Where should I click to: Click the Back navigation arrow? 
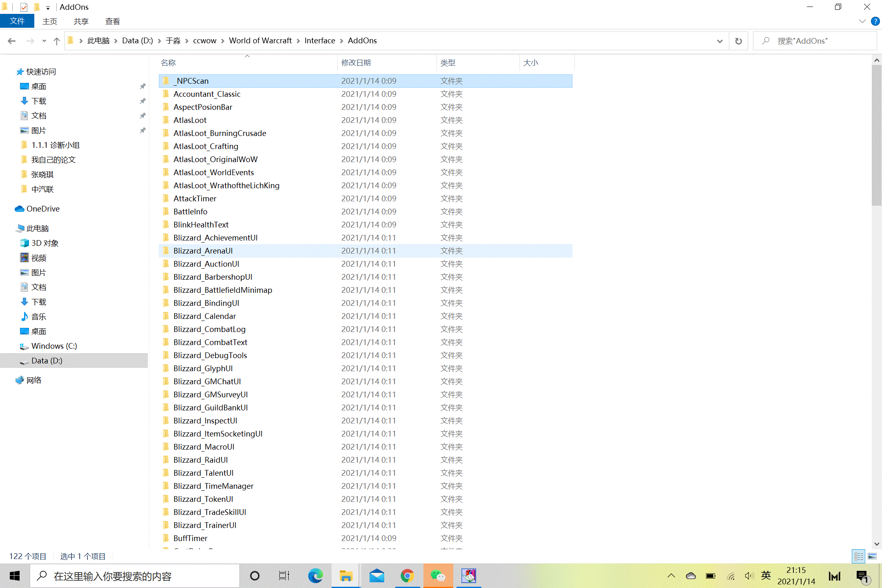point(12,41)
